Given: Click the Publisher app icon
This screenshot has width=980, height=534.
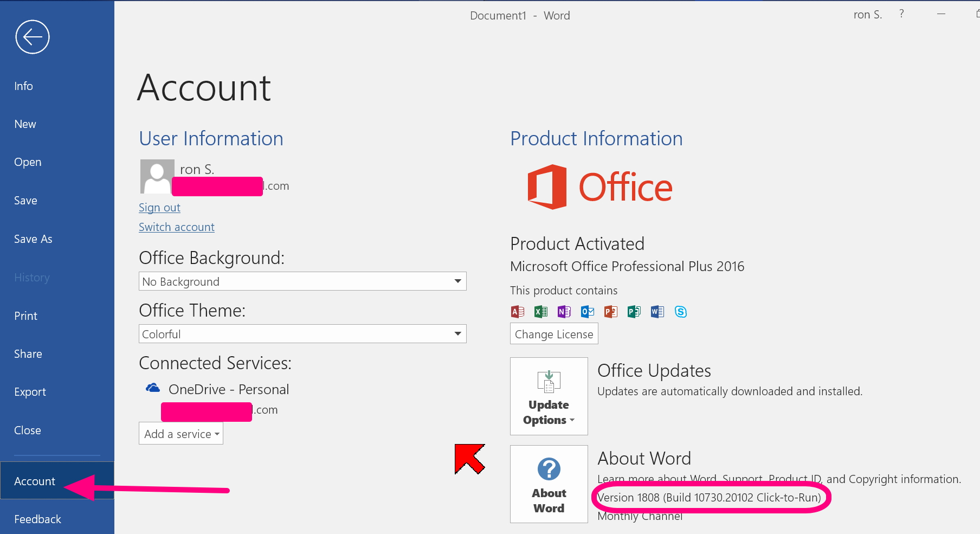Looking at the screenshot, I should pyautogui.click(x=634, y=312).
